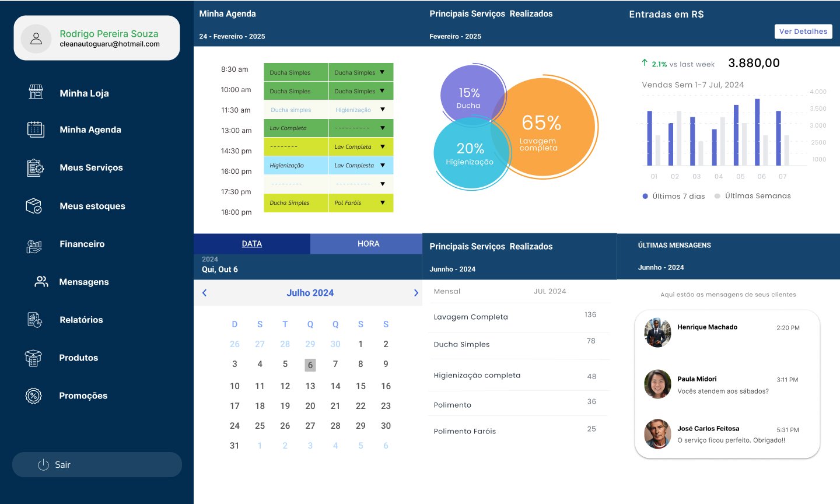Click the Minha Loja store icon
The width and height of the screenshot is (840, 504).
(36, 92)
